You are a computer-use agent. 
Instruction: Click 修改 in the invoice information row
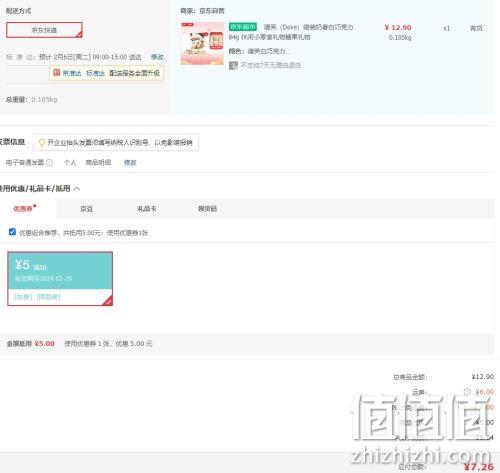[x=130, y=163]
